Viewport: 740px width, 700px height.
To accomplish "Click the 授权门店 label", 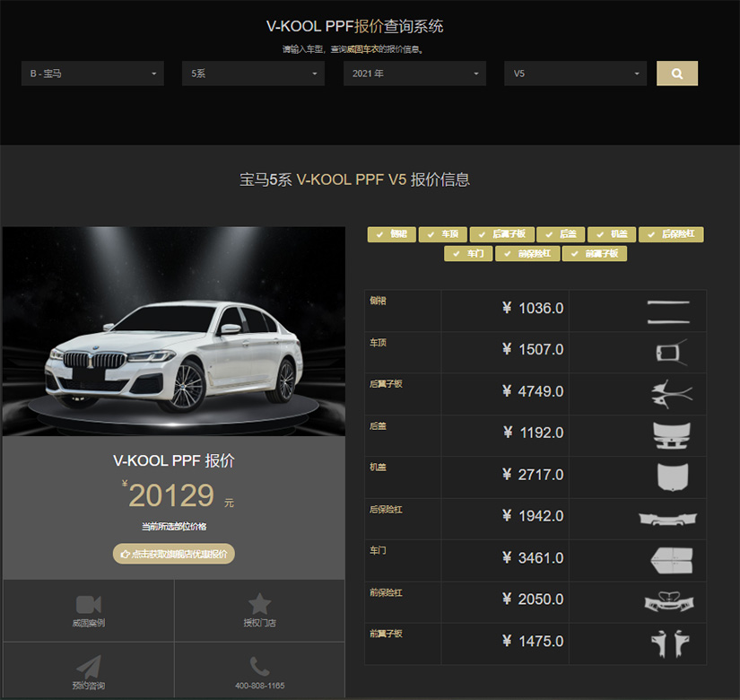I will pos(259,623).
